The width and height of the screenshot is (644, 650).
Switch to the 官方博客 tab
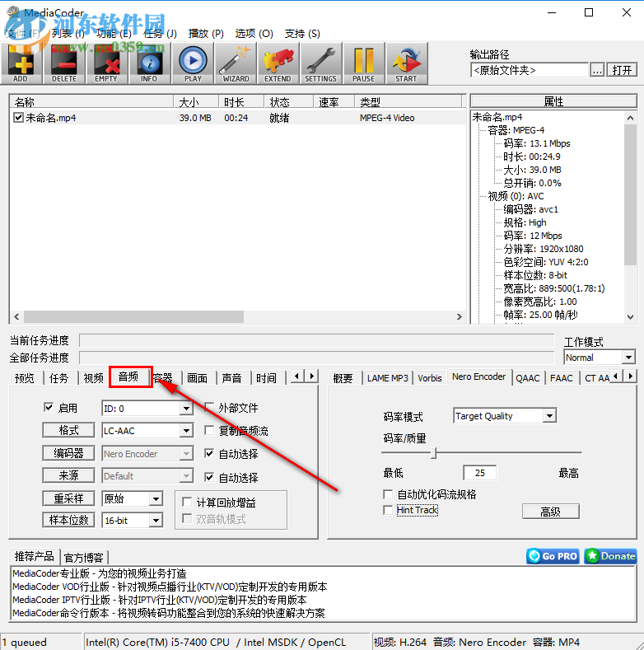[84, 558]
